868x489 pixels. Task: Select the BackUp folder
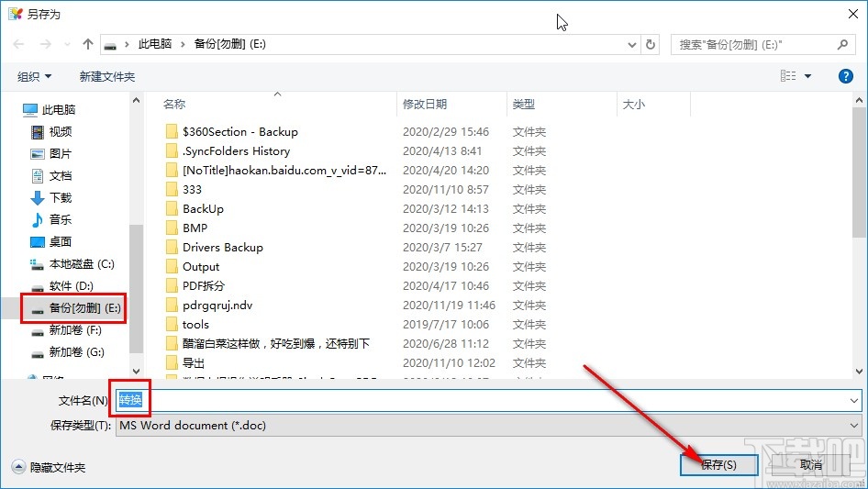[x=203, y=209]
